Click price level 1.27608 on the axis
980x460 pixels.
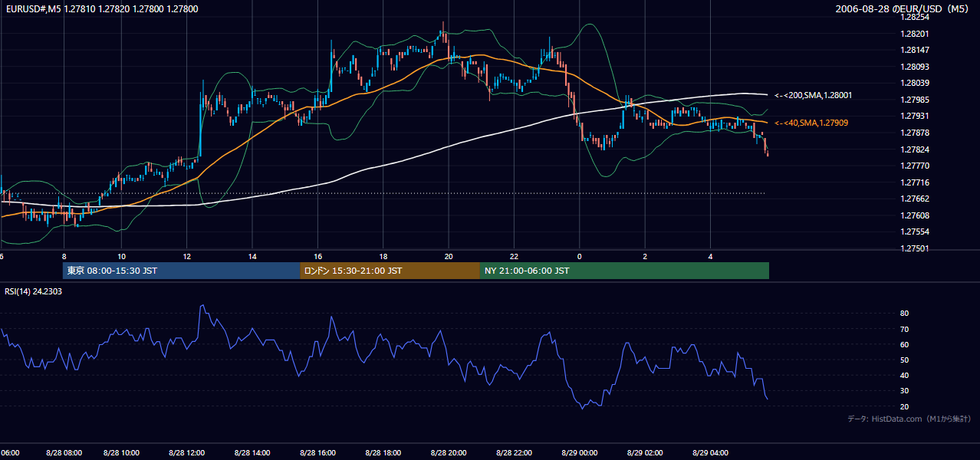pos(916,215)
